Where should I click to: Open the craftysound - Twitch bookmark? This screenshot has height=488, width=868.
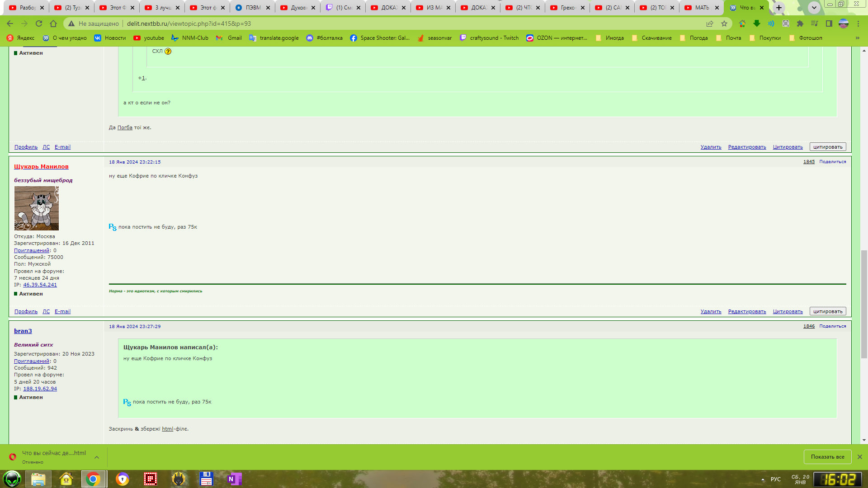[489, 38]
